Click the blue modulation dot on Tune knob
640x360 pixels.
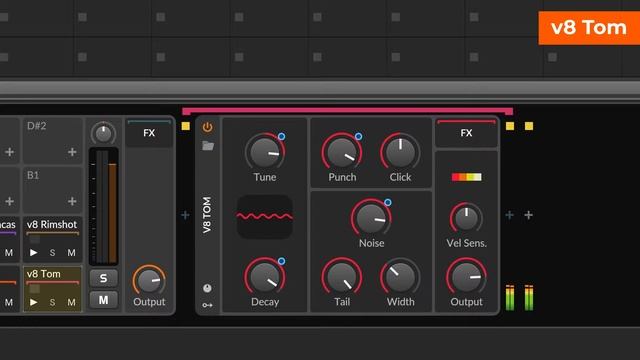[x=281, y=136]
